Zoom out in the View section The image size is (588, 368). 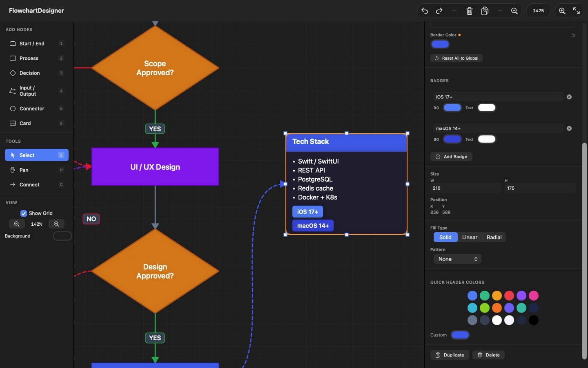tap(17, 224)
